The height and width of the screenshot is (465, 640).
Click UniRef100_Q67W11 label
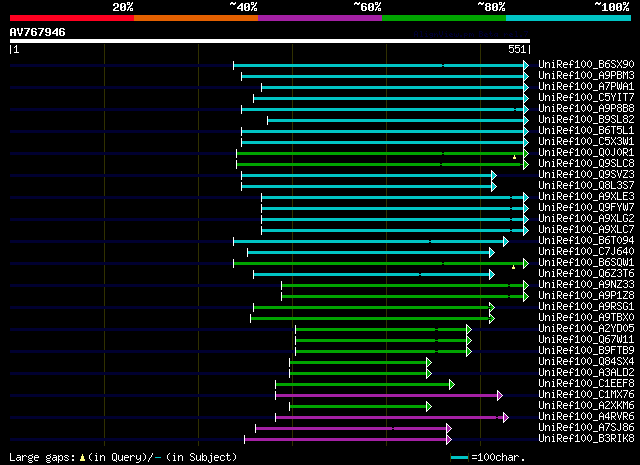tap(586, 340)
